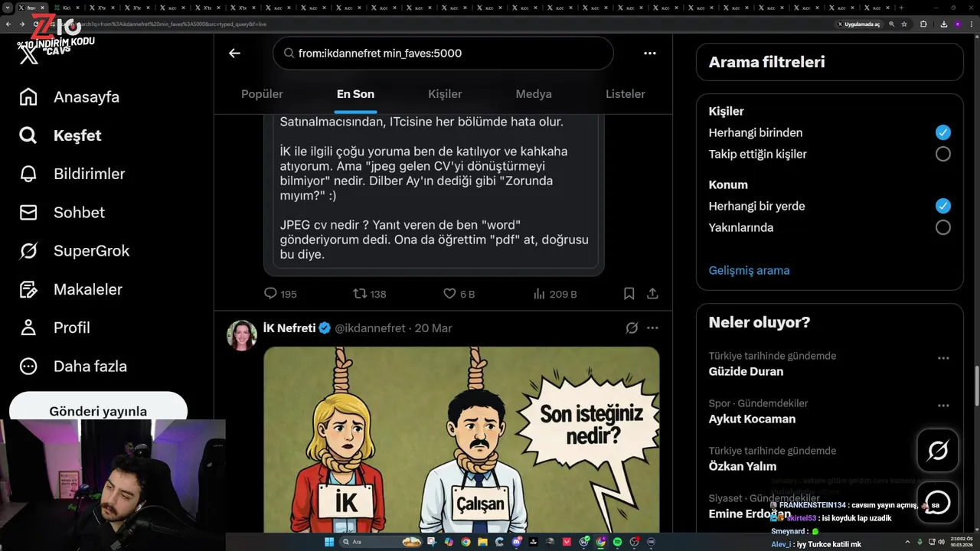Reply to the tweet with 195 comments
The width and height of the screenshot is (980, 551).
coord(280,294)
